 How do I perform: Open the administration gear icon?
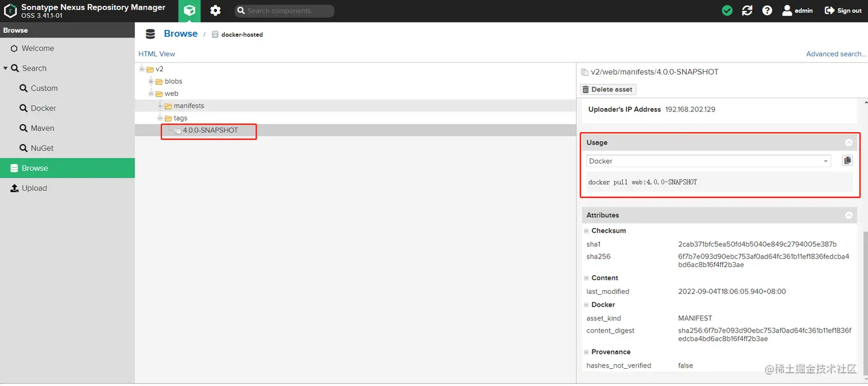click(x=215, y=11)
